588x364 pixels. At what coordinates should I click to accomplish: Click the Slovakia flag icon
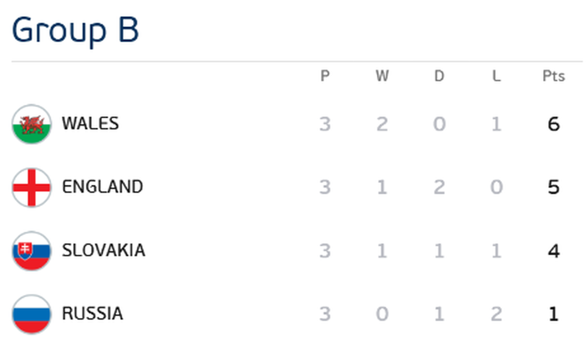click(31, 251)
